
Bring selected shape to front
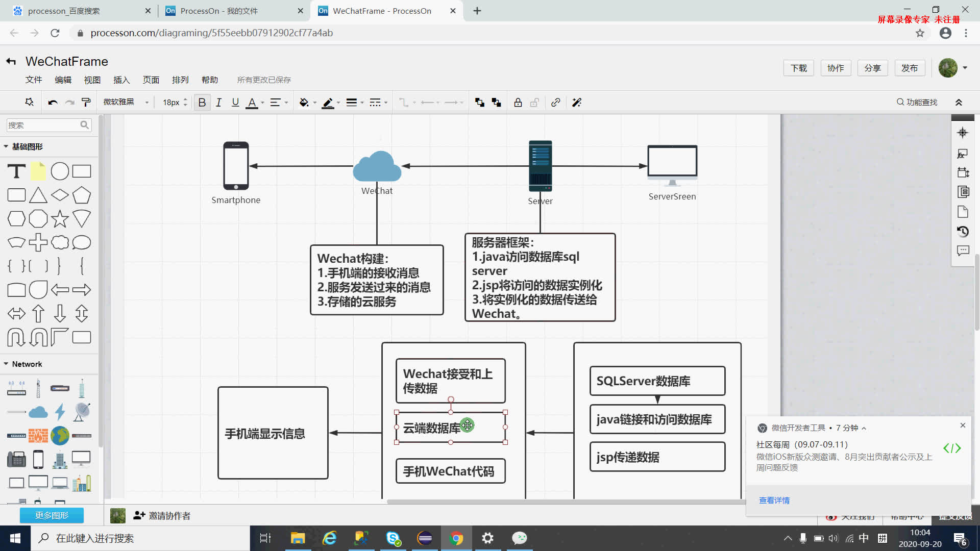tap(480, 103)
